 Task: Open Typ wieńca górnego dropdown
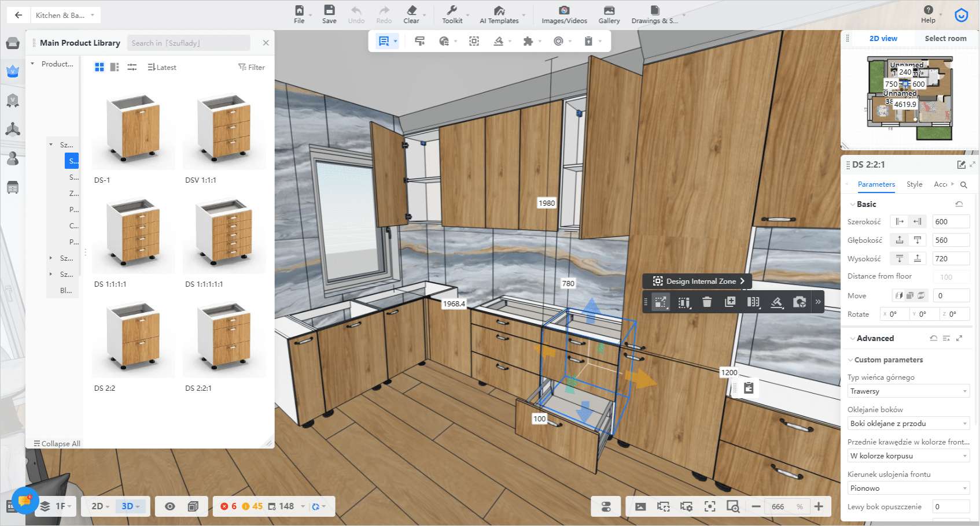[x=908, y=391]
